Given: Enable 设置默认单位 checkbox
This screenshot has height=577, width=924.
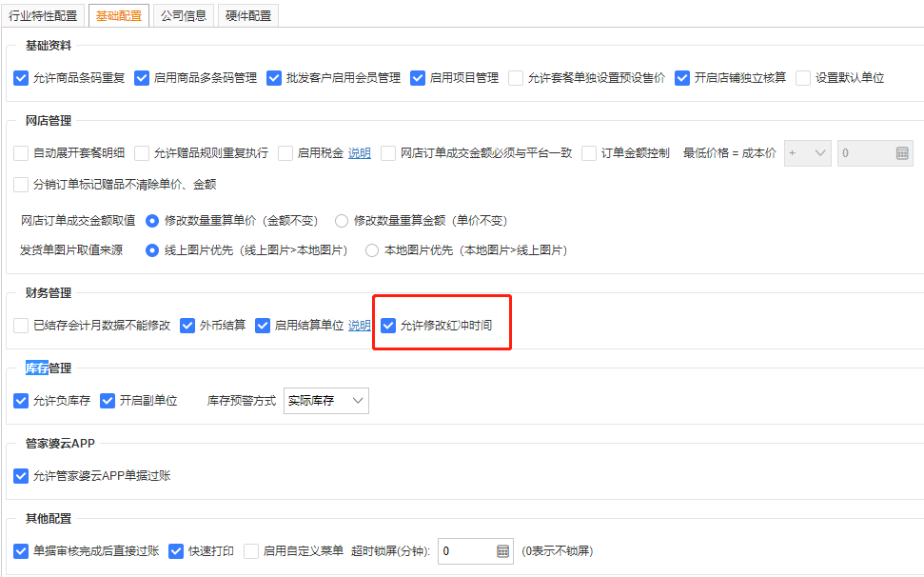Looking at the screenshot, I should pyautogui.click(x=803, y=78).
